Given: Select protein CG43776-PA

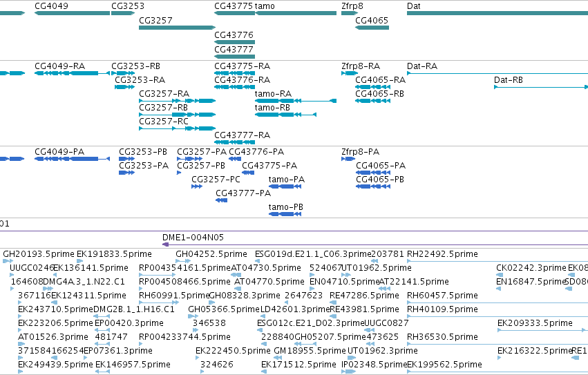Looking at the screenshot, I should pos(235,159).
